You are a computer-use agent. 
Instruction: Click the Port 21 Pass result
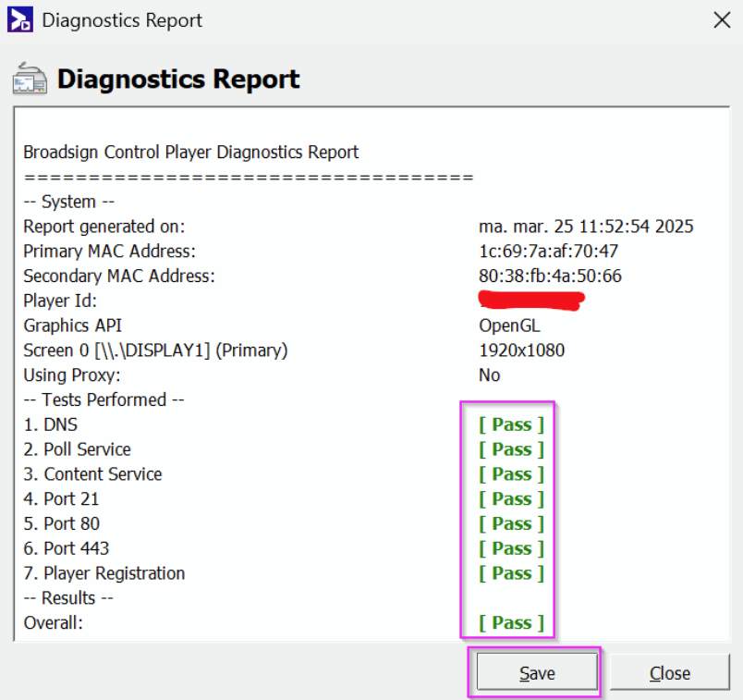tap(511, 499)
